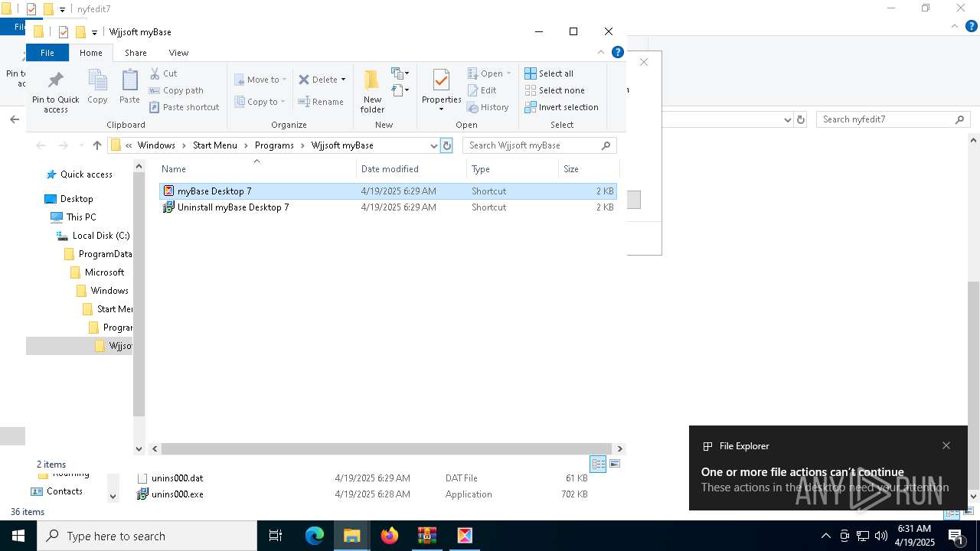Image resolution: width=980 pixels, height=551 pixels.
Task: Switch to the Share ribbon tab
Action: click(136, 53)
